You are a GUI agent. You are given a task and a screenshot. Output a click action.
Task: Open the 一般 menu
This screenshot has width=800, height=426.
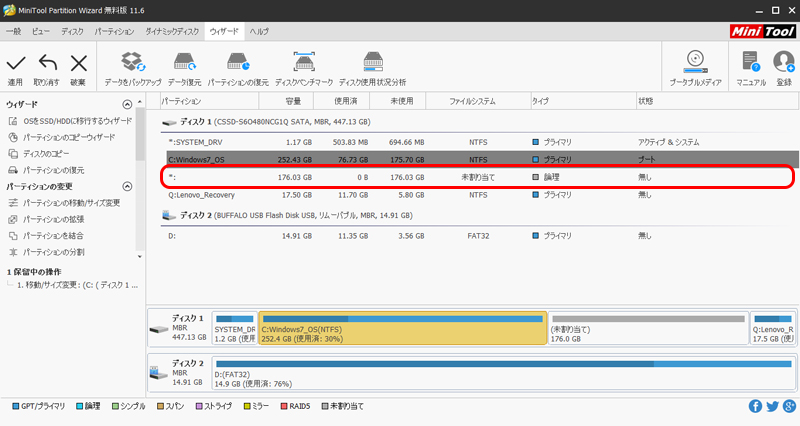click(x=14, y=32)
